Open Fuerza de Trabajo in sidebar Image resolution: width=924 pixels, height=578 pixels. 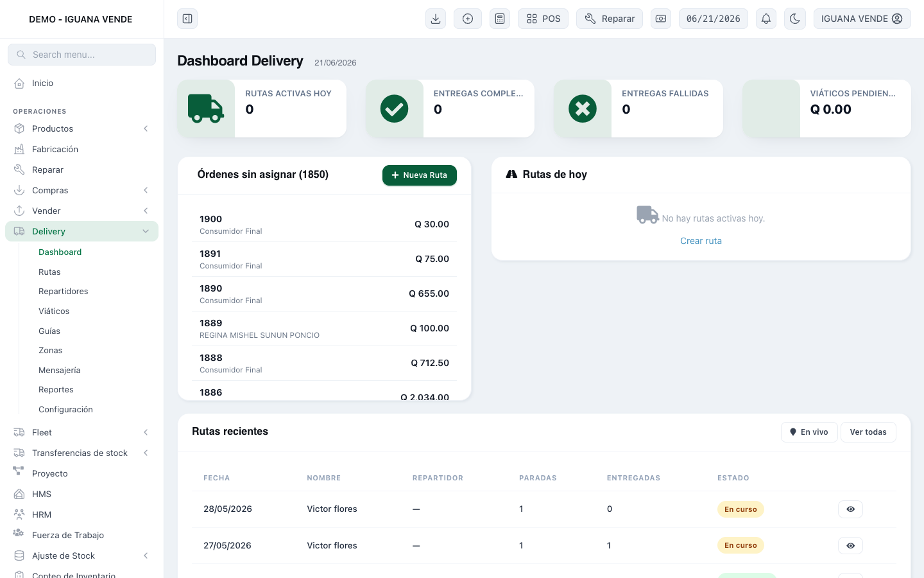point(81,535)
